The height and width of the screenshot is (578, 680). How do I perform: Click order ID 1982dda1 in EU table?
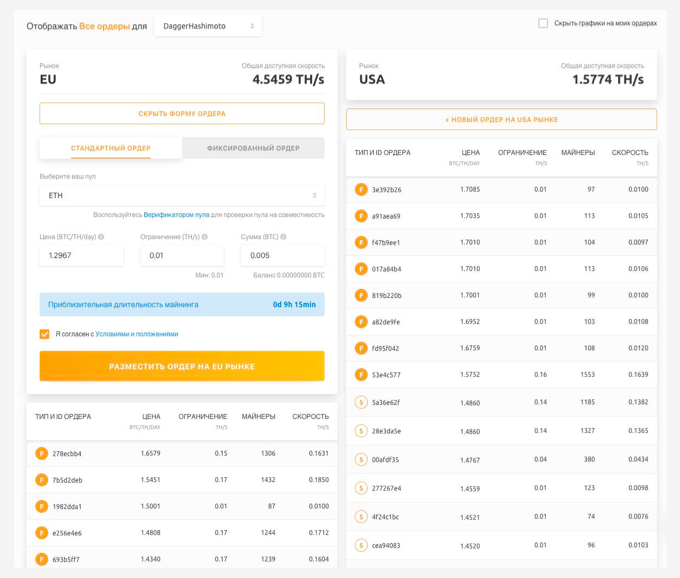67,506
